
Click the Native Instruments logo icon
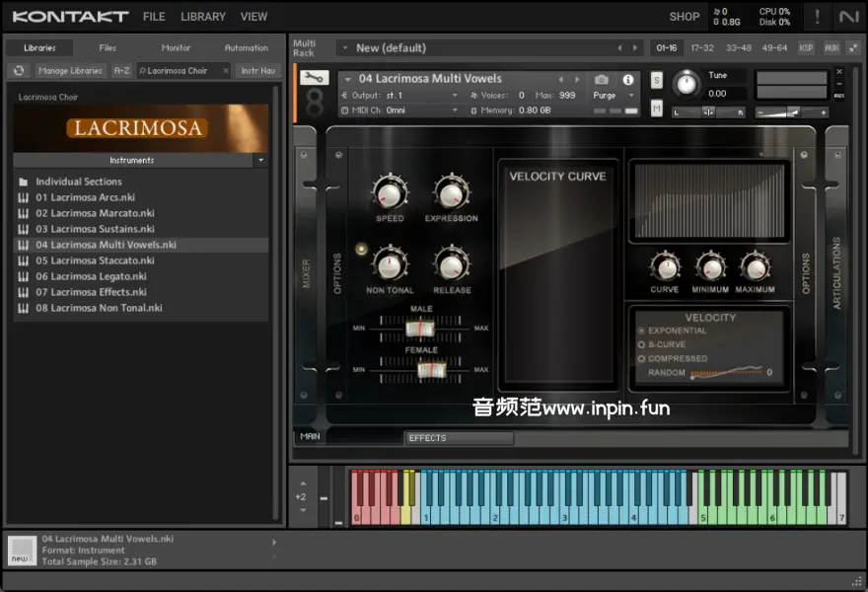pyautogui.click(x=848, y=17)
